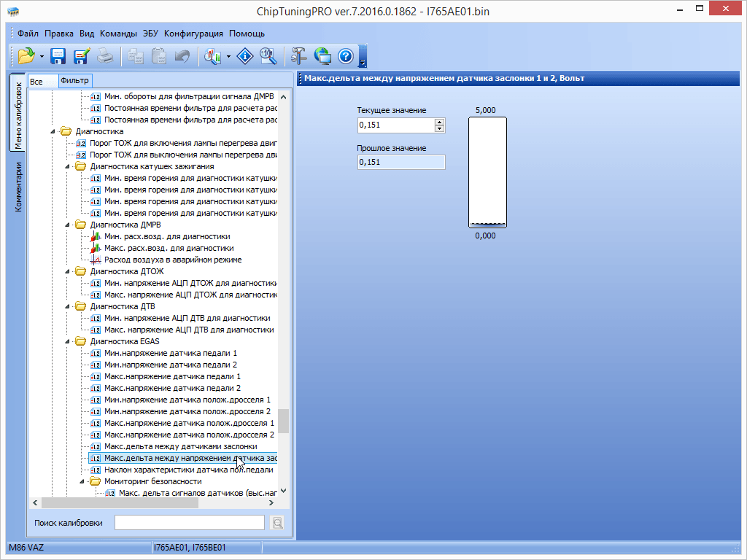Open settings with the hammer and wrench icon

[x=298, y=56]
